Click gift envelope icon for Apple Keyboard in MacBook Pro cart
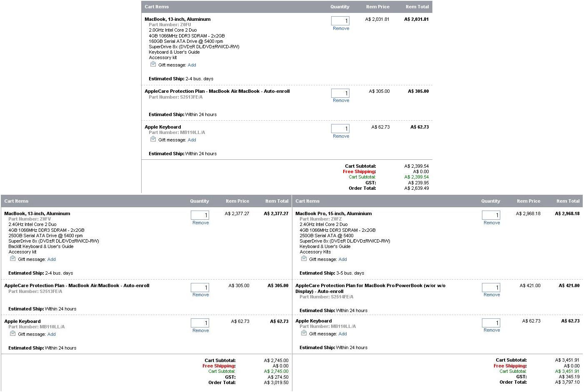Image resolution: width=584 pixels, height=392 pixels. [304, 333]
